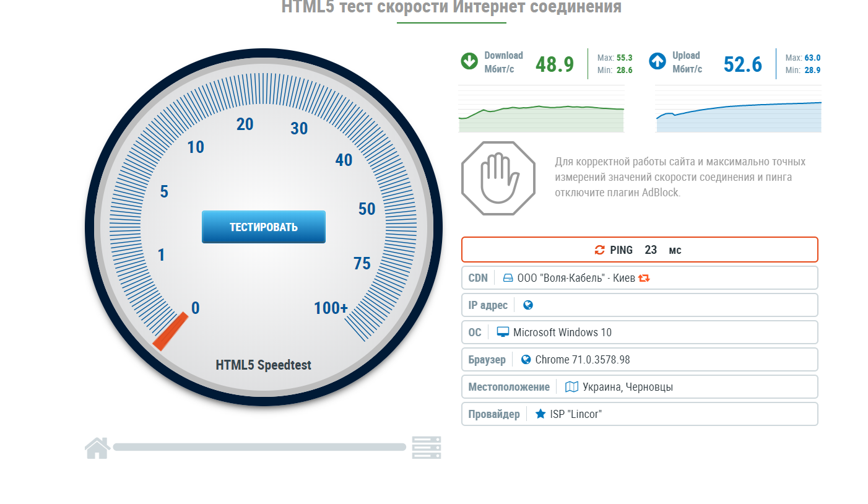Image resolution: width=868 pixels, height=504 pixels.
Task: Click the globe icon beside Chrome 71.0.3578.98
Action: pos(526,360)
